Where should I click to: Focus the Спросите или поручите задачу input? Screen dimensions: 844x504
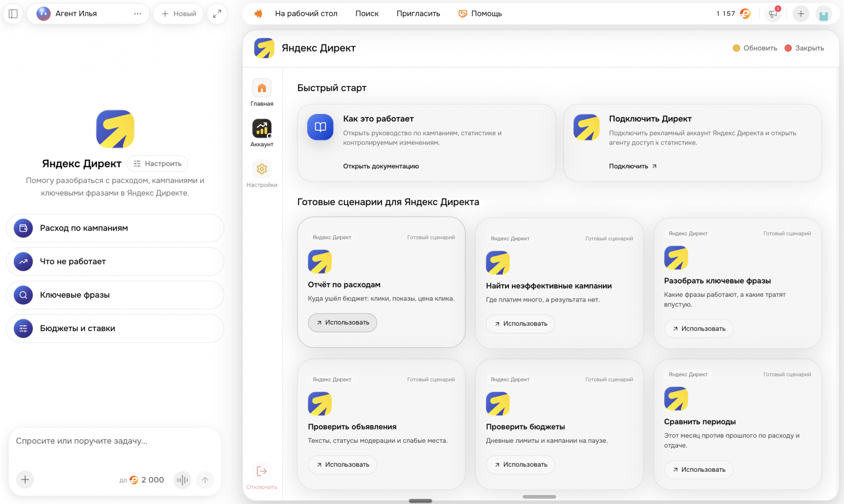[x=115, y=441]
